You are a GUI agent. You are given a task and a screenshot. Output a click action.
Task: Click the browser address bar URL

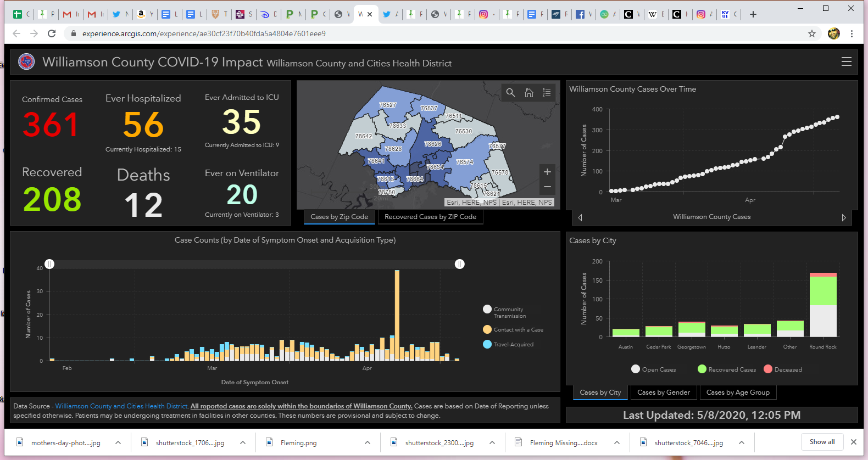(x=204, y=33)
